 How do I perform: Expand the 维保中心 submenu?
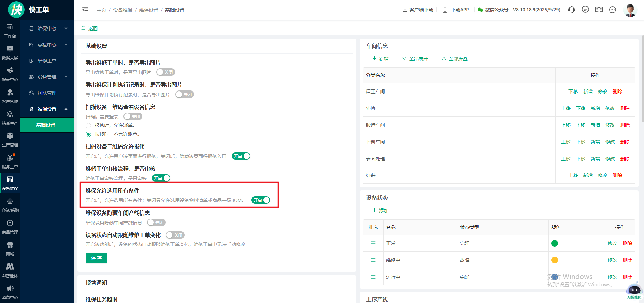(47, 28)
